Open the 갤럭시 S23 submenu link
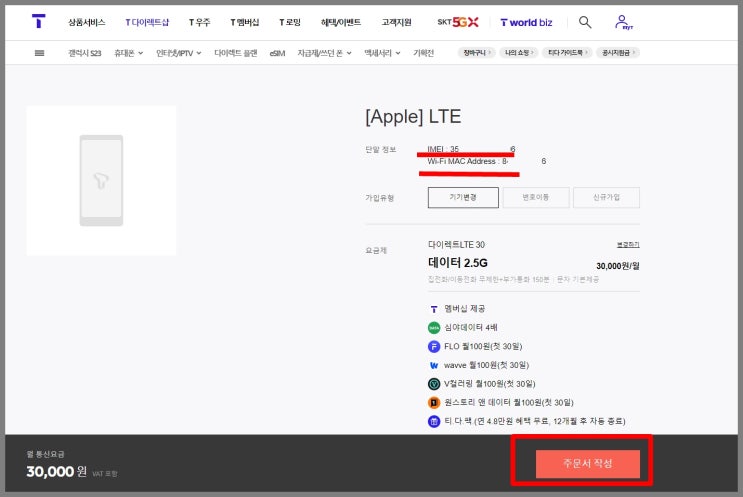The image size is (743, 497). pyautogui.click(x=84, y=53)
